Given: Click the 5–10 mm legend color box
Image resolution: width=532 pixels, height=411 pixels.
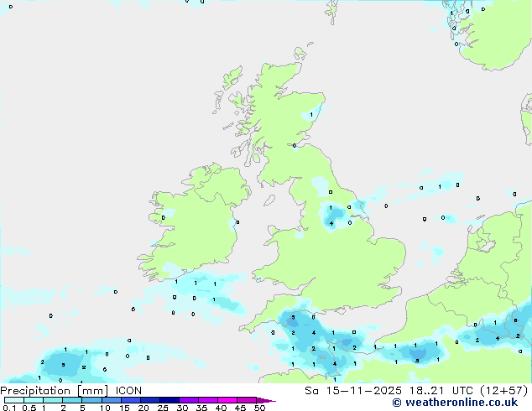Looking at the screenshot, I should tap(91, 400).
